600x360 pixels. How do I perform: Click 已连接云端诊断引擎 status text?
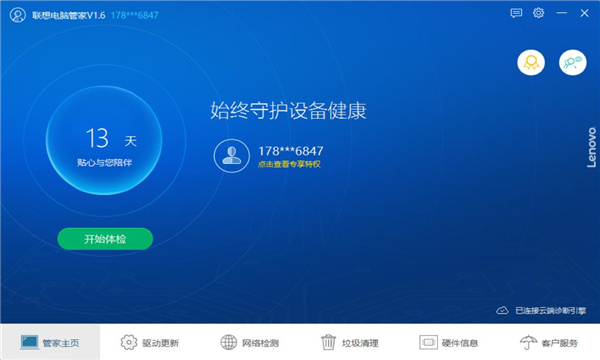(550, 311)
